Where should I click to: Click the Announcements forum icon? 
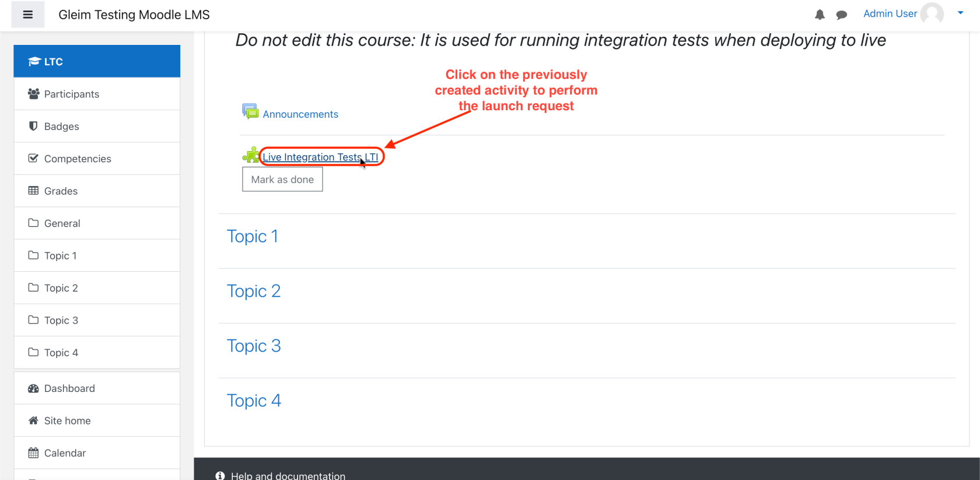point(250,111)
